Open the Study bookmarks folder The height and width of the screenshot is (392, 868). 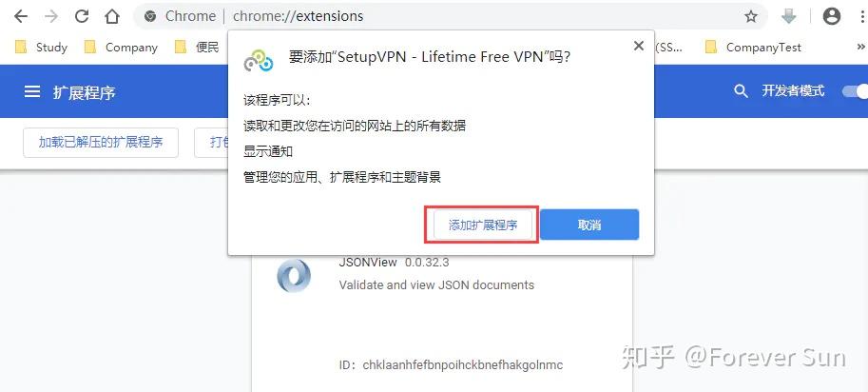click(41, 48)
